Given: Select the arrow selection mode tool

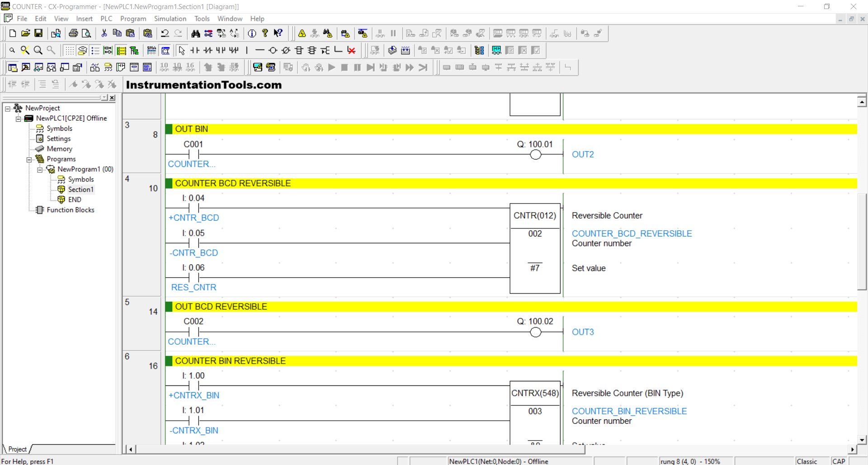Looking at the screenshot, I should click(182, 50).
